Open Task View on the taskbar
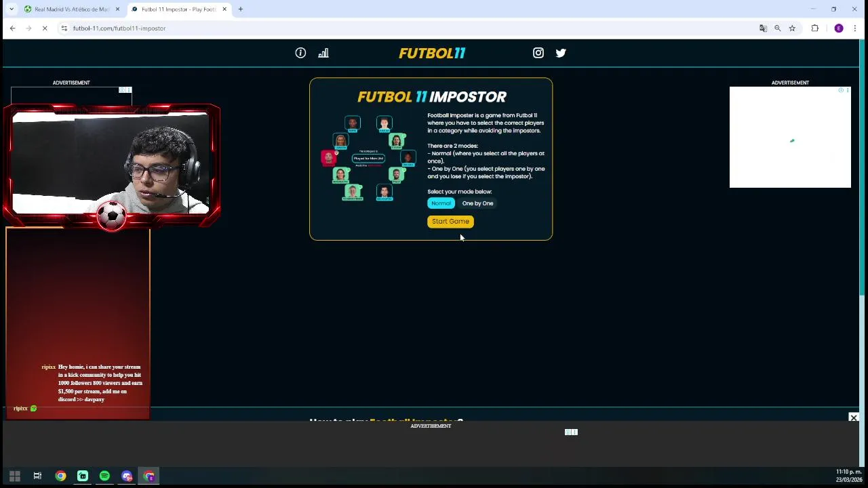Viewport: 868px width, 488px height. click(x=37, y=476)
